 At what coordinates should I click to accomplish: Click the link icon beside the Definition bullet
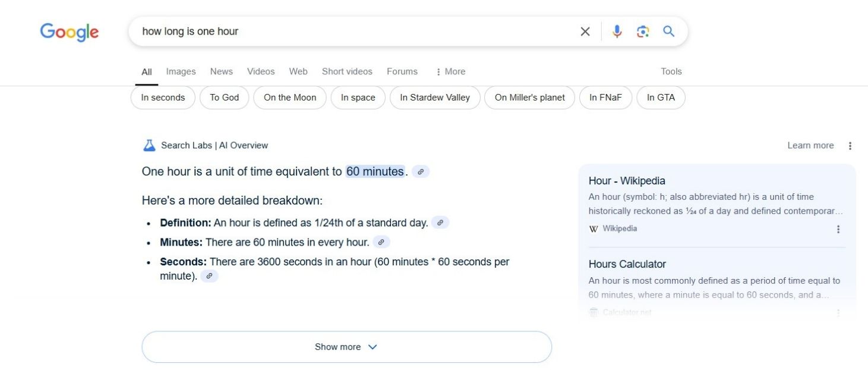440,223
